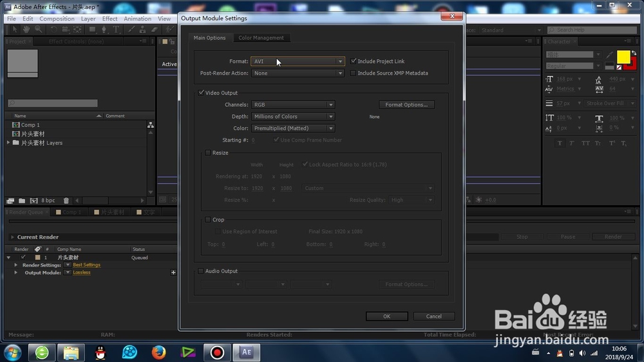
Task: Select the Zoom magnifier tool
Action: point(38,29)
